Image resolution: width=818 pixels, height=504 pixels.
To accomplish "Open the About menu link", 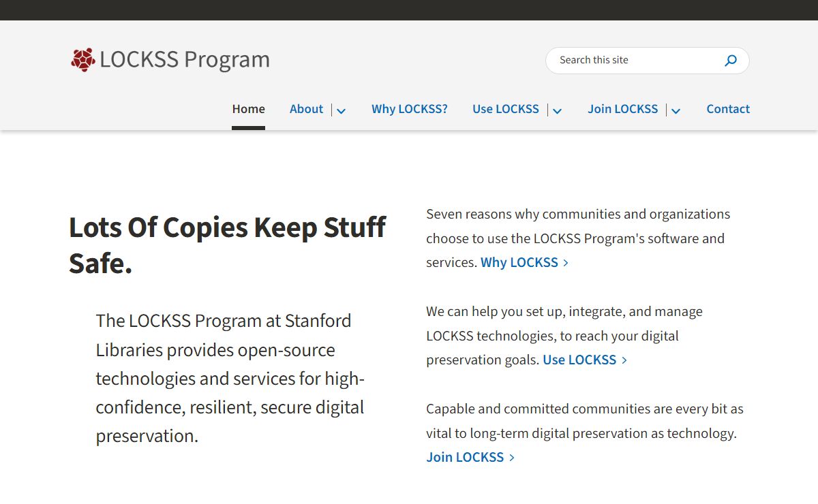I will coord(306,109).
